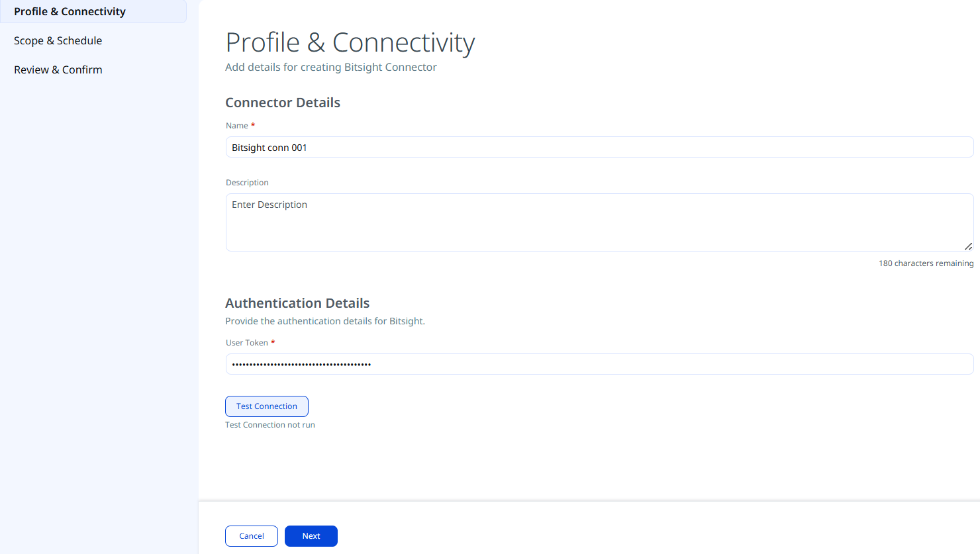Click the User Token label
Image resolution: width=980 pixels, height=554 pixels.
(247, 343)
